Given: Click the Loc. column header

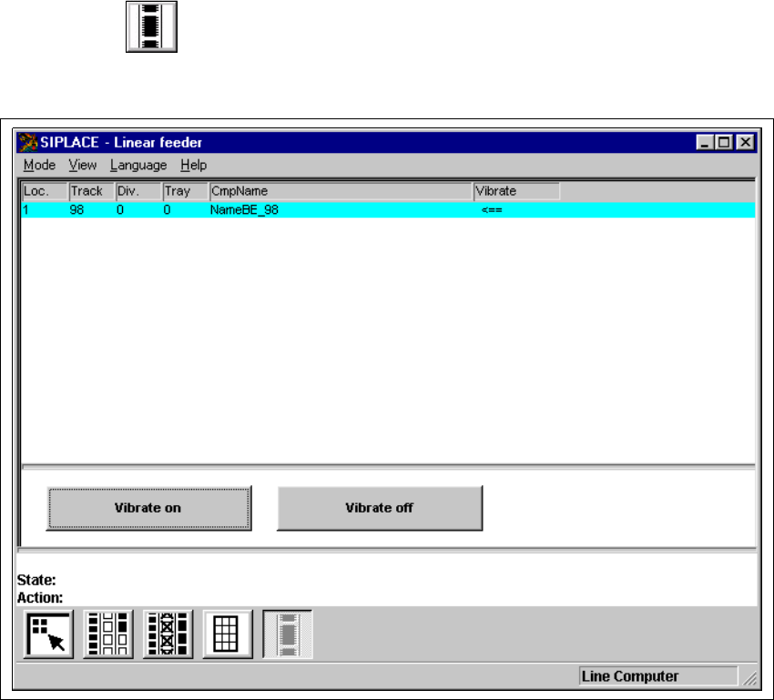Looking at the screenshot, I should coord(45,191).
